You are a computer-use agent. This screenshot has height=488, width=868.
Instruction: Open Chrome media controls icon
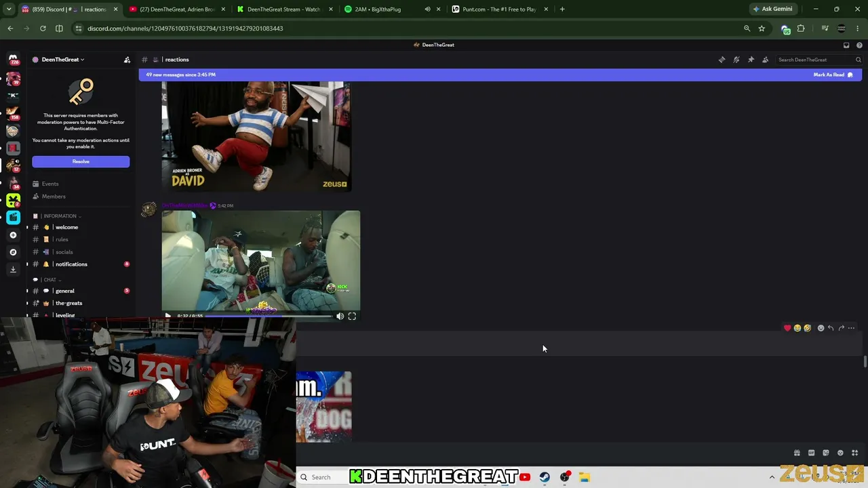tap(825, 28)
